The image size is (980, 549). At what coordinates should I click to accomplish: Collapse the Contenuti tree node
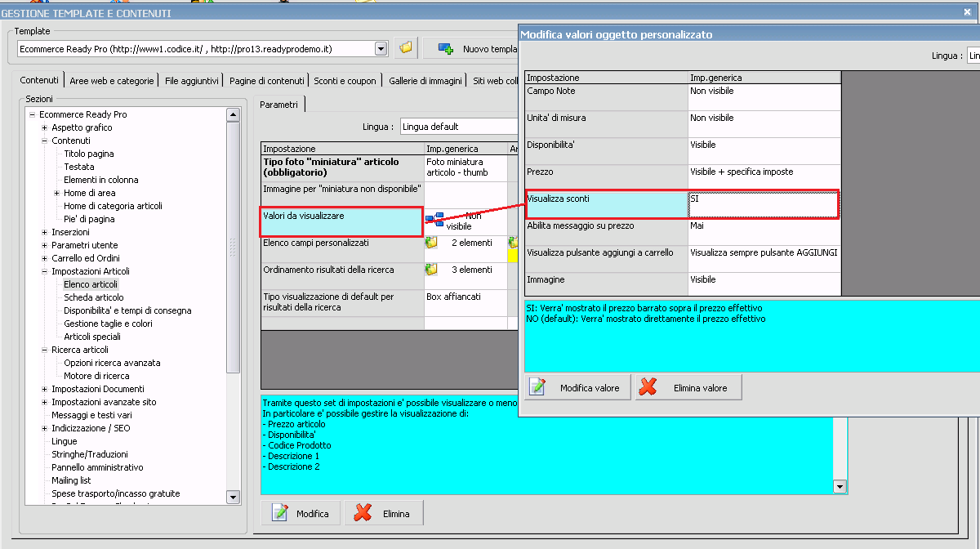click(44, 141)
